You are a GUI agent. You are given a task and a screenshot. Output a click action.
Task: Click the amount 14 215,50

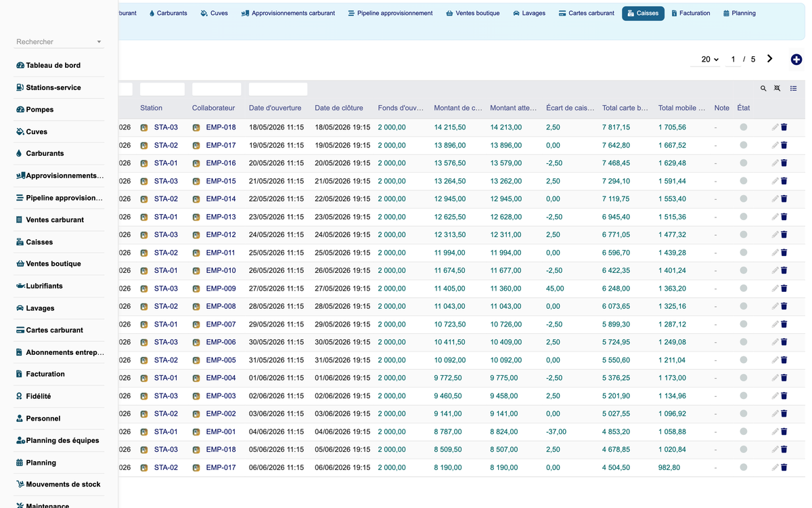point(450,127)
